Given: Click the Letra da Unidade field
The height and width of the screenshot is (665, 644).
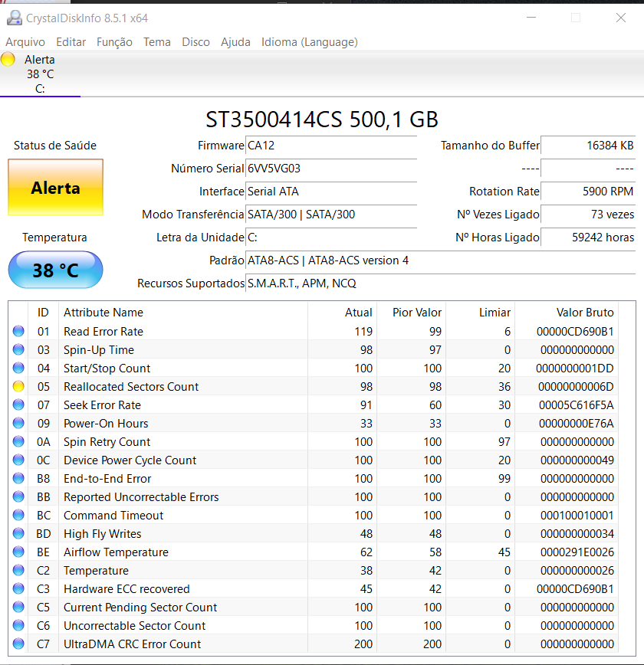Looking at the screenshot, I should point(330,237).
